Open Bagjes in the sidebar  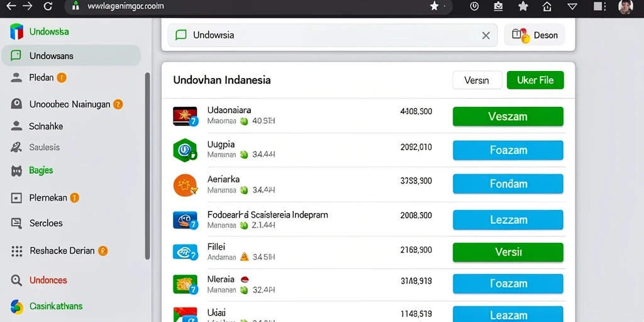point(41,170)
